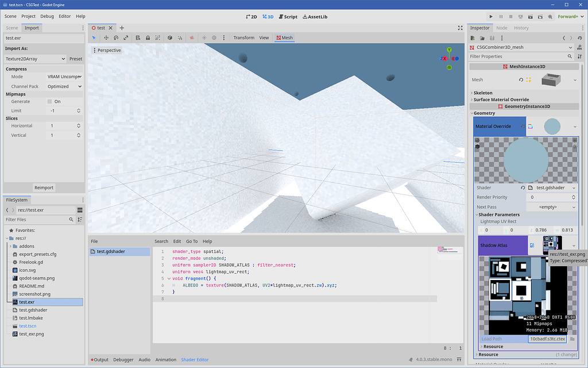Open the Forward+ renderer dropdown
This screenshot has height=368, width=588.
click(x=567, y=16)
